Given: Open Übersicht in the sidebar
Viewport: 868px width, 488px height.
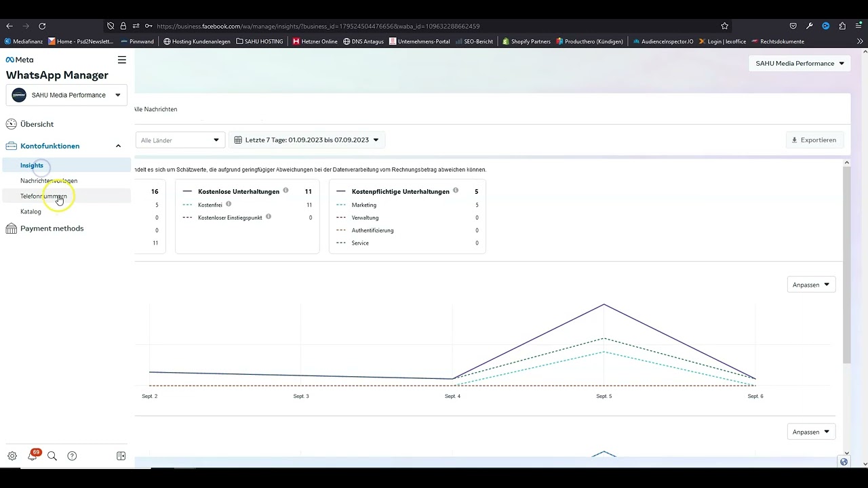Looking at the screenshot, I should point(37,124).
